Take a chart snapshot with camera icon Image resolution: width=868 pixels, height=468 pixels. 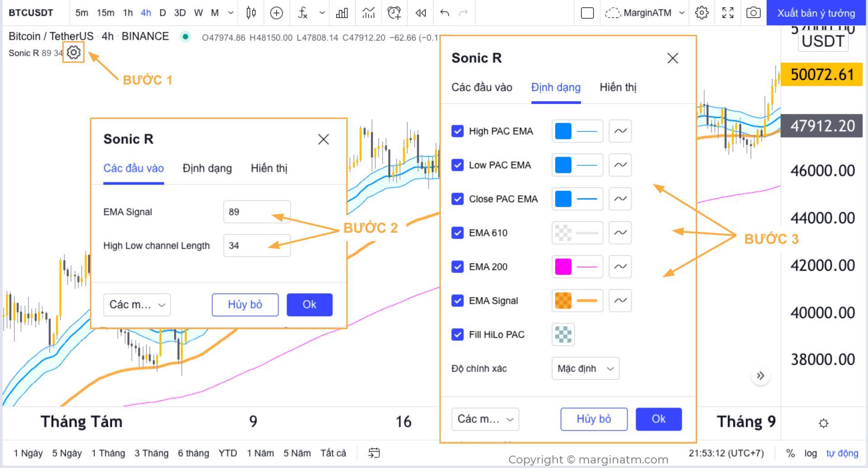click(x=753, y=13)
